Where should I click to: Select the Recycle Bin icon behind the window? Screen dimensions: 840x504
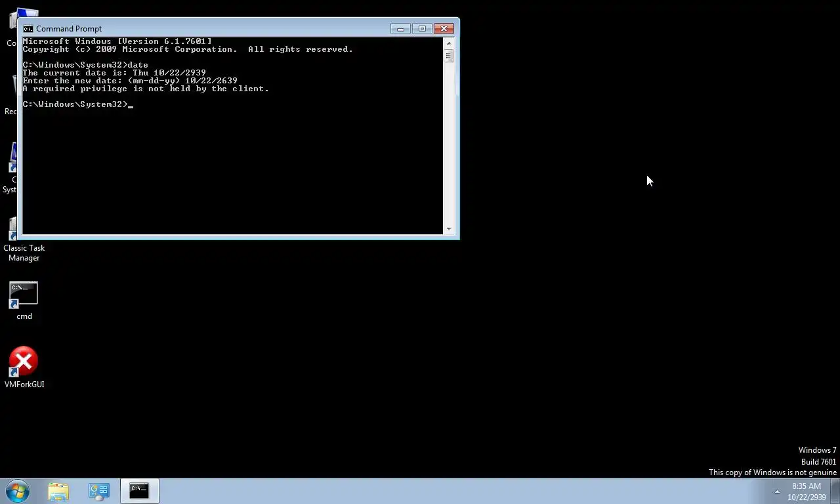[10, 95]
